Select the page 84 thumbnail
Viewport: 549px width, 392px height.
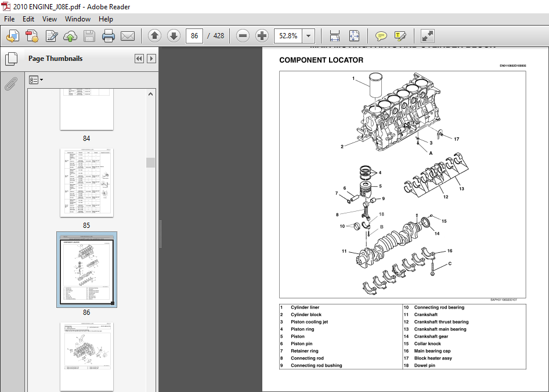pyautogui.click(x=87, y=109)
